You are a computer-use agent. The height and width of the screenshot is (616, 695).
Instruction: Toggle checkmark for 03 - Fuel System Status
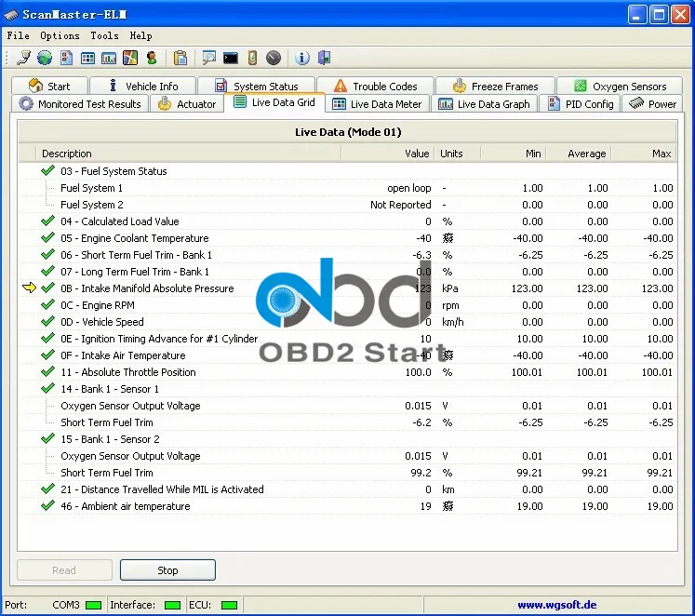point(47,170)
